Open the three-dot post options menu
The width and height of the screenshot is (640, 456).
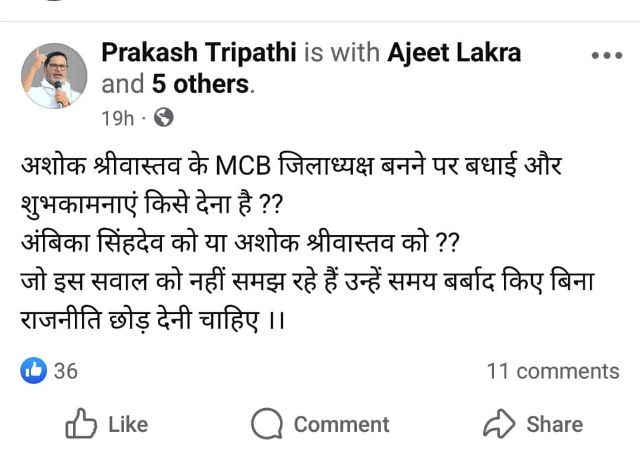(606, 56)
